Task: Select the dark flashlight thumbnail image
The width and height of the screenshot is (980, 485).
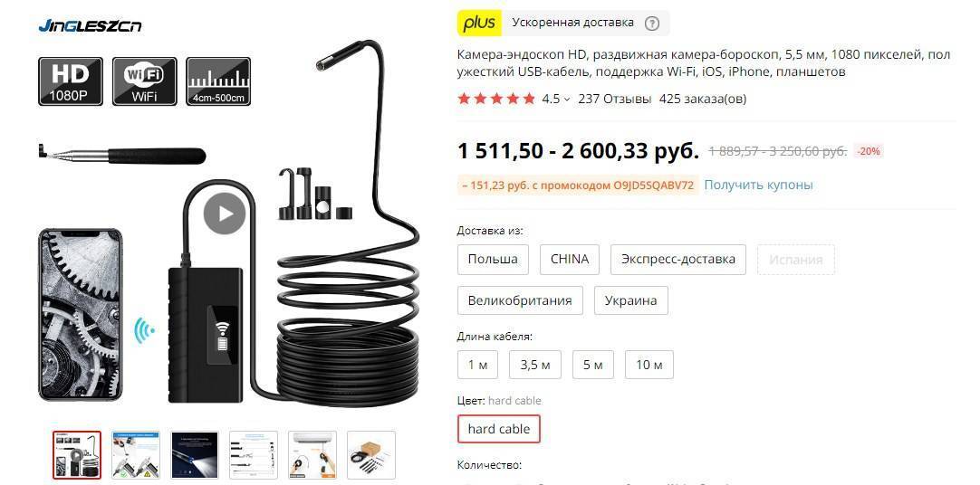Action: coord(195,455)
